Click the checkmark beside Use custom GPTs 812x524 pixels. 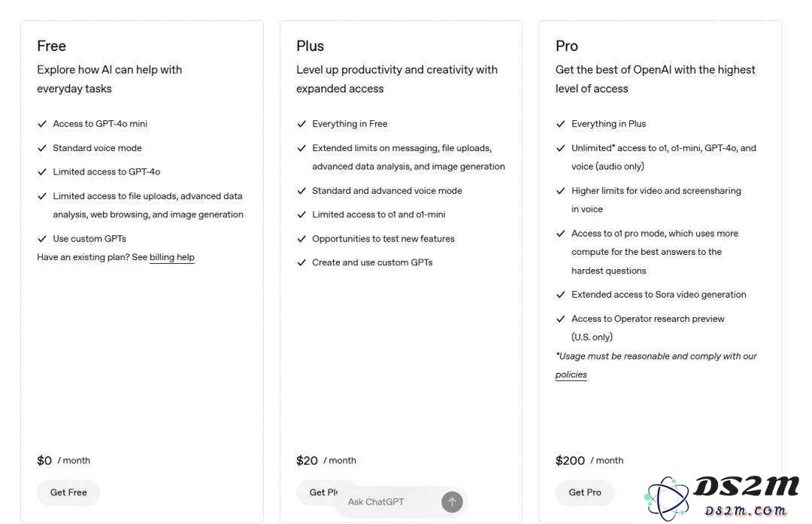[42, 239]
